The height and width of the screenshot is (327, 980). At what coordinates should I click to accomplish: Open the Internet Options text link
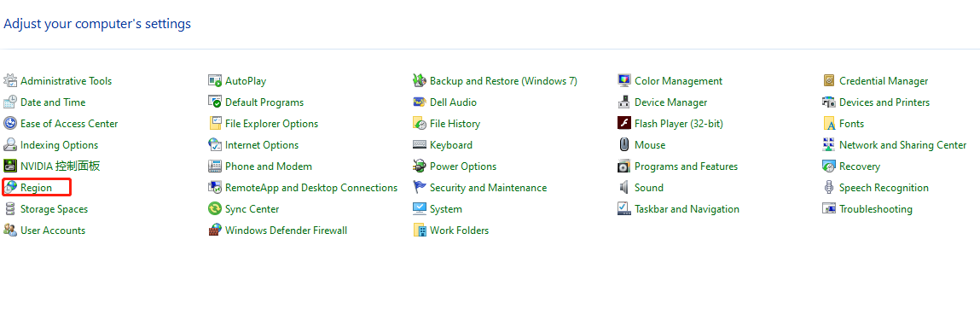coord(262,144)
